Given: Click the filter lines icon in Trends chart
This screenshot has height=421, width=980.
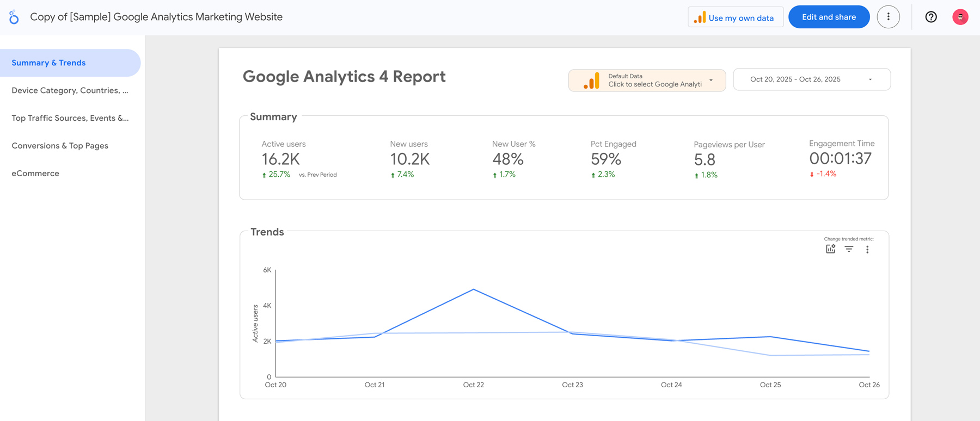Looking at the screenshot, I should click(849, 249).
